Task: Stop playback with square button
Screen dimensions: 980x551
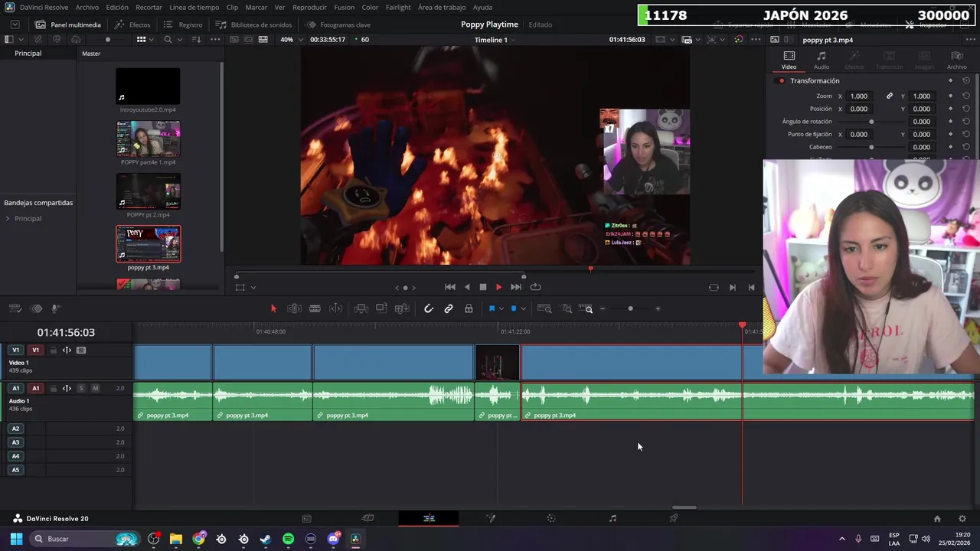Action: pos(483,287)
